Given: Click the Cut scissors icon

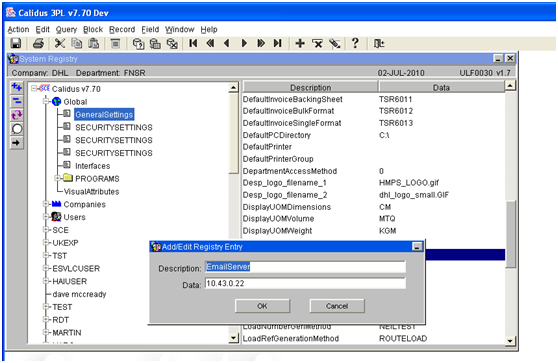Looking at the screenshot, I should tap(60, 43).
